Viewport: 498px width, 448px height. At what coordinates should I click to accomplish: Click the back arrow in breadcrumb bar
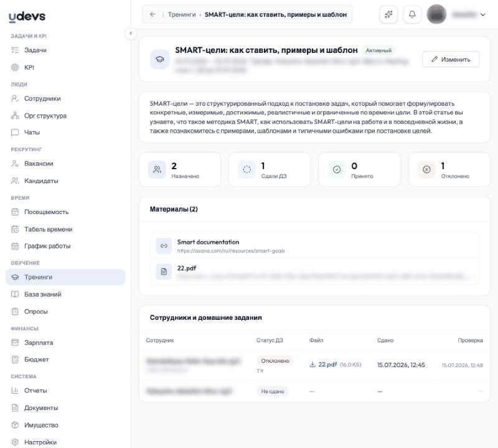point(153,14)
